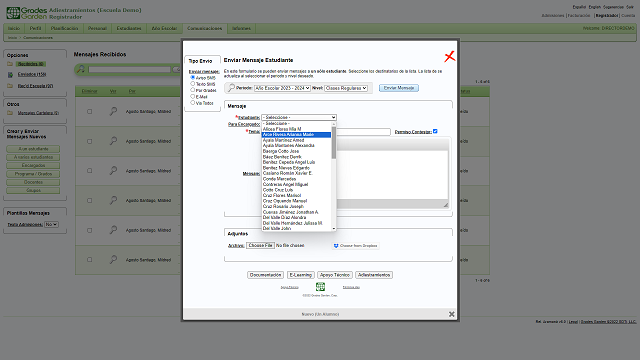This screenshot has width=640, height=360.
Task: Open the Inicio menu tab
Action: pos(14,28)
